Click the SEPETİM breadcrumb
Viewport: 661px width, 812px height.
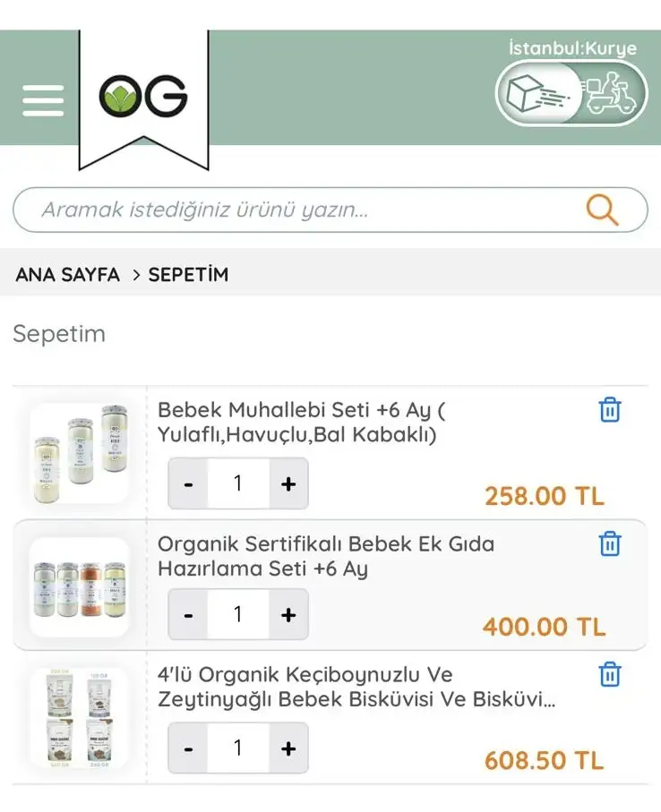(188, 275)
